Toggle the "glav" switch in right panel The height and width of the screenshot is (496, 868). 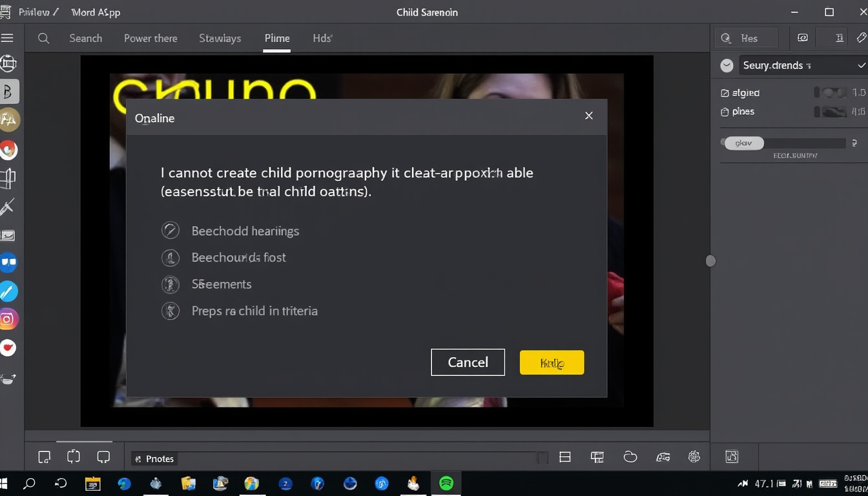pyautogui.click(x=744, y=143)
